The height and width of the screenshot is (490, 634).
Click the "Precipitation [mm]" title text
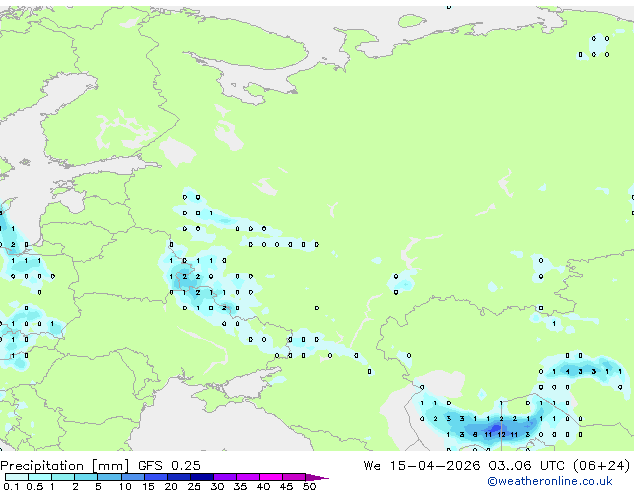point(65,466)
